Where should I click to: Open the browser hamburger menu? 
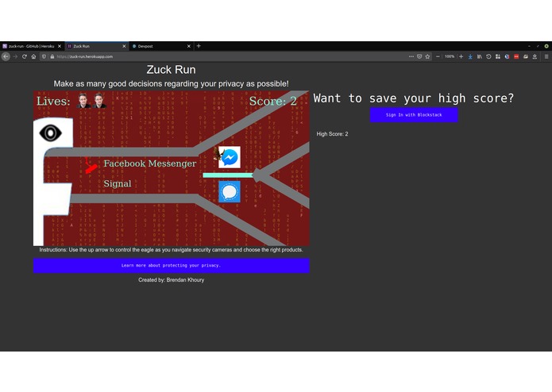click(x=546, y=56)
